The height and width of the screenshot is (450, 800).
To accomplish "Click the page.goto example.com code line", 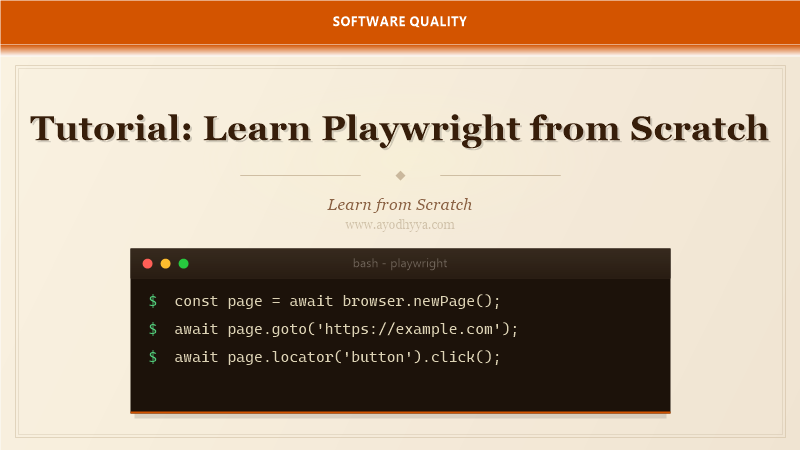I will click(x=346, y=329).
